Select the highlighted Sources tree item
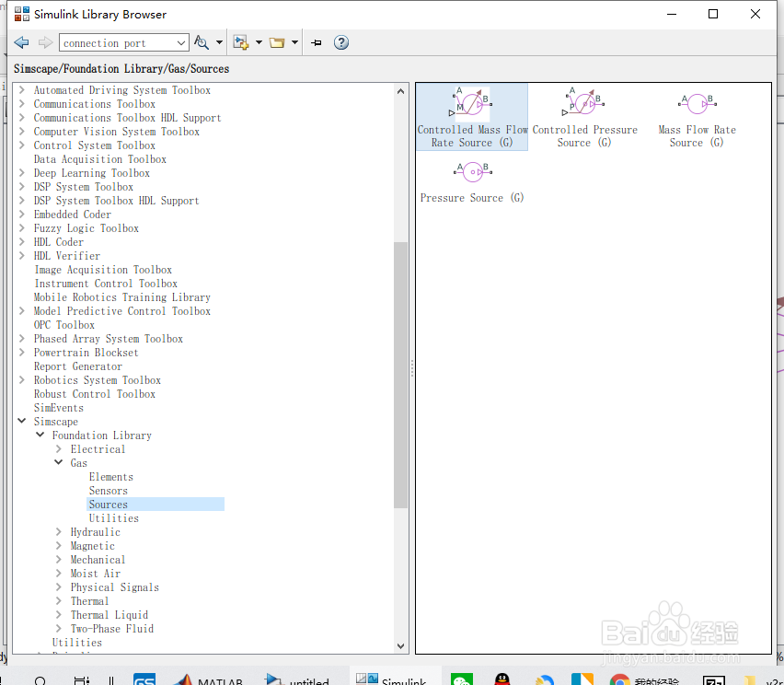The height and width of the screenshot is (685, 784). (x=156, y=505)
